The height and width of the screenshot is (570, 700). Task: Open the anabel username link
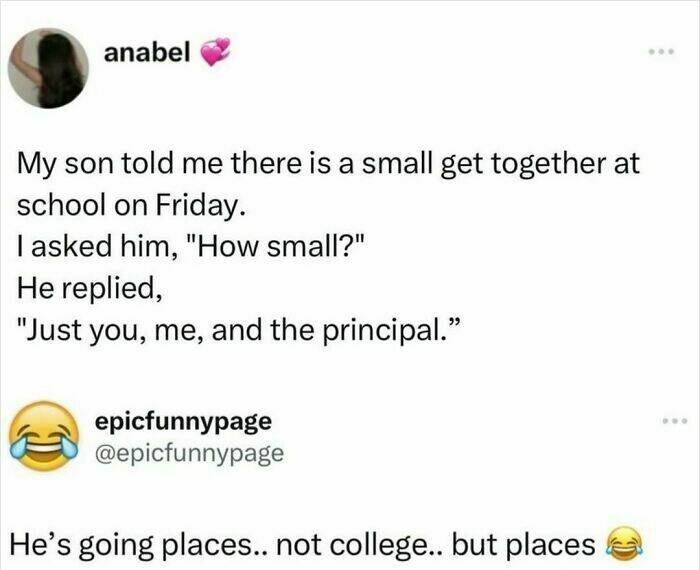pyautogui.click(x=147, y=50)
